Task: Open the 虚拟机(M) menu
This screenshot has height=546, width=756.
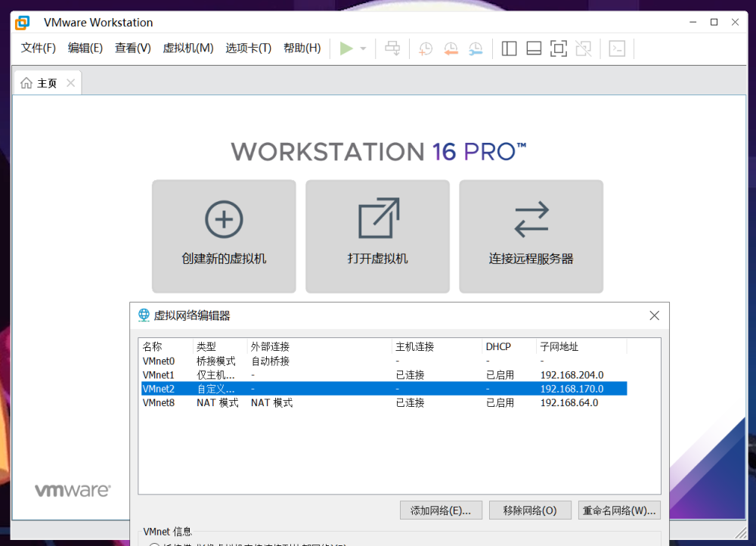Action: (188, 48)
